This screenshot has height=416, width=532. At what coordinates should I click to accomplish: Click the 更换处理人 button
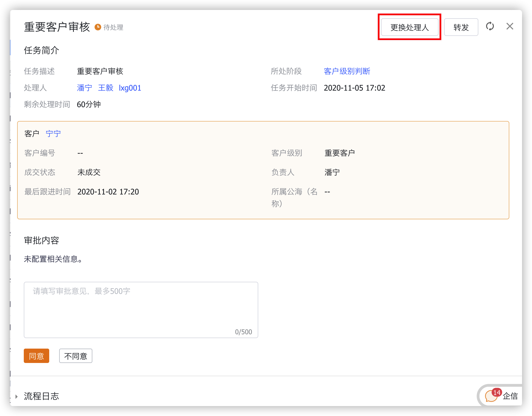pos(410,27)
